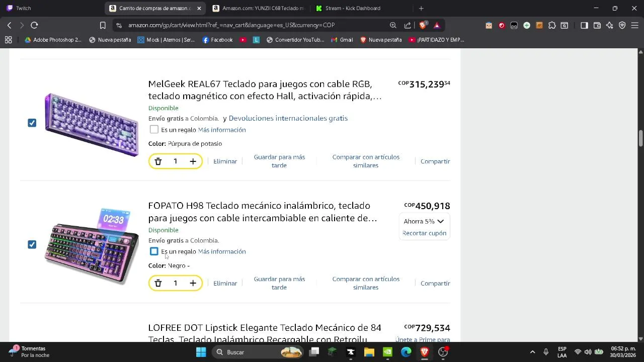Open Brave VPN shield icon
The width and height of the screenshot is (644, 362).
pos(622,25)
